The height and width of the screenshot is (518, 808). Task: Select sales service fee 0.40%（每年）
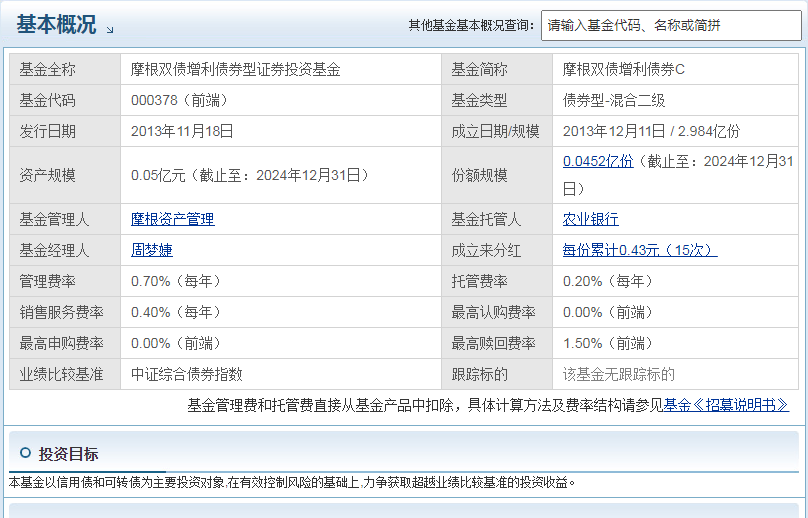176,312
